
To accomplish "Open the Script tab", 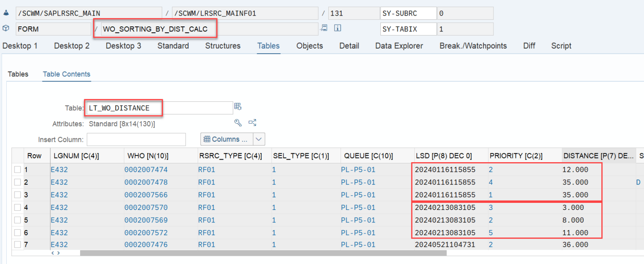I will pyautogui.click(x=561, y=46).
